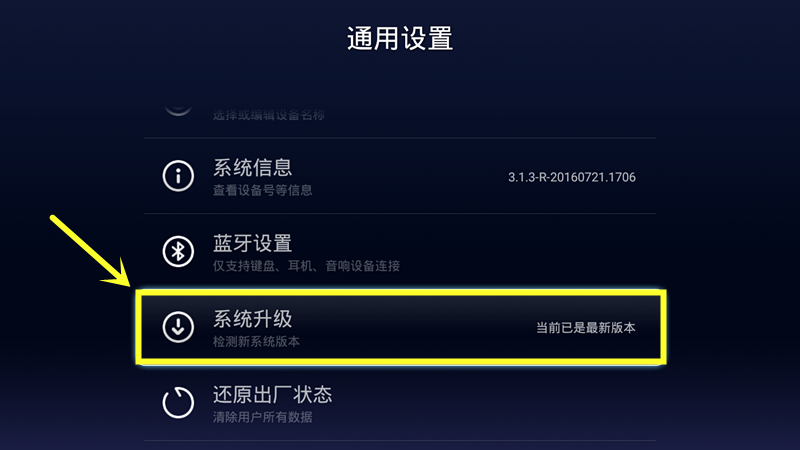Viewport: 800px width, 450px height.
Task: Click the 通用设置 page title
Action: click(400, 38)
